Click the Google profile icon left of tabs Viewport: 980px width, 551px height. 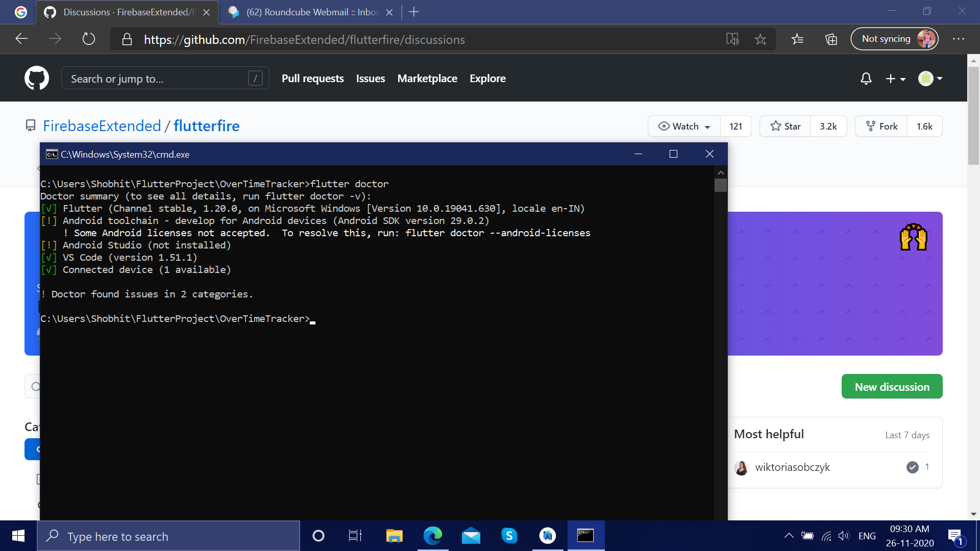point(20,12)
